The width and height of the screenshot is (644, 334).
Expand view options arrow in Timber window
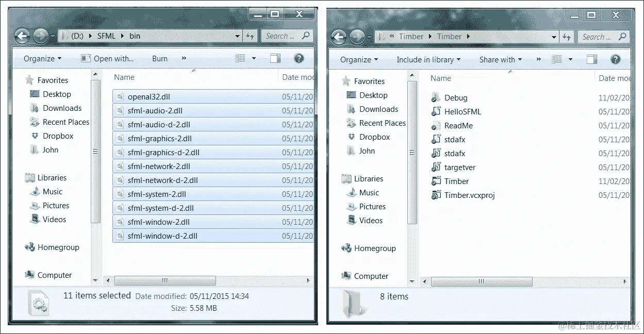pyautogui.click(x=570, y=60)
